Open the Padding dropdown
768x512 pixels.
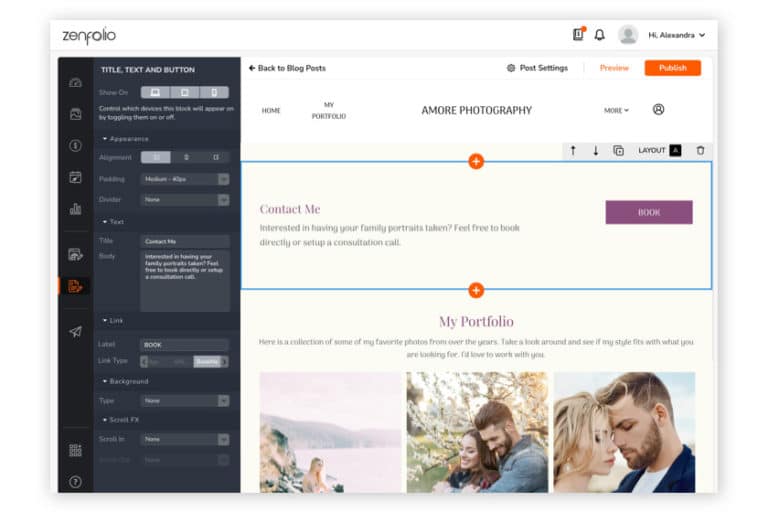click(x=185, y=179)
